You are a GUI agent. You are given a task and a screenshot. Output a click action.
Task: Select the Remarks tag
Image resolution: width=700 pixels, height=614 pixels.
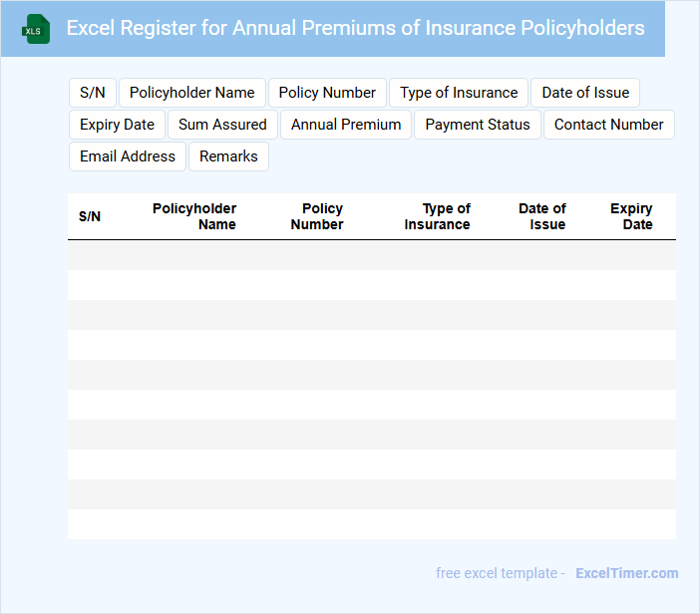coord(228,156)
